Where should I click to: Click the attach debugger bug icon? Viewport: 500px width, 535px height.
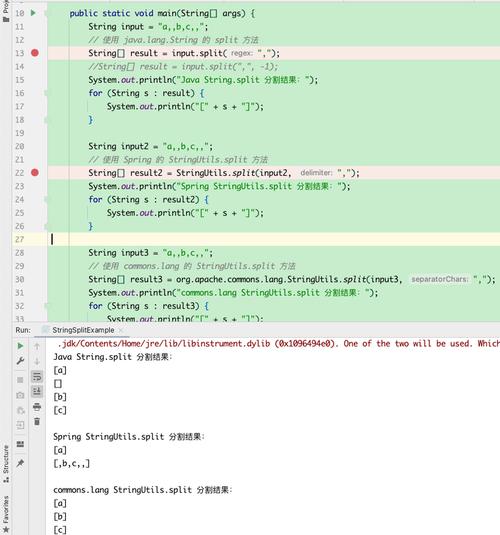point(20,410)
